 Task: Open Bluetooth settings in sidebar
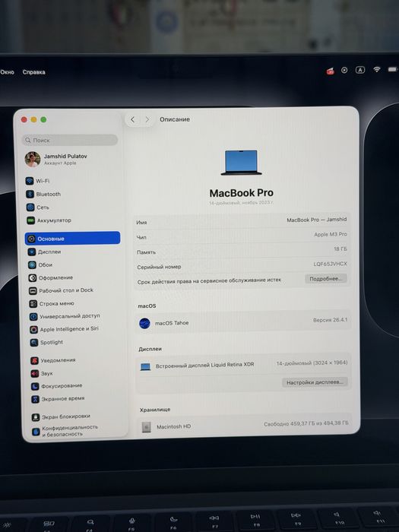coord(43,194)
